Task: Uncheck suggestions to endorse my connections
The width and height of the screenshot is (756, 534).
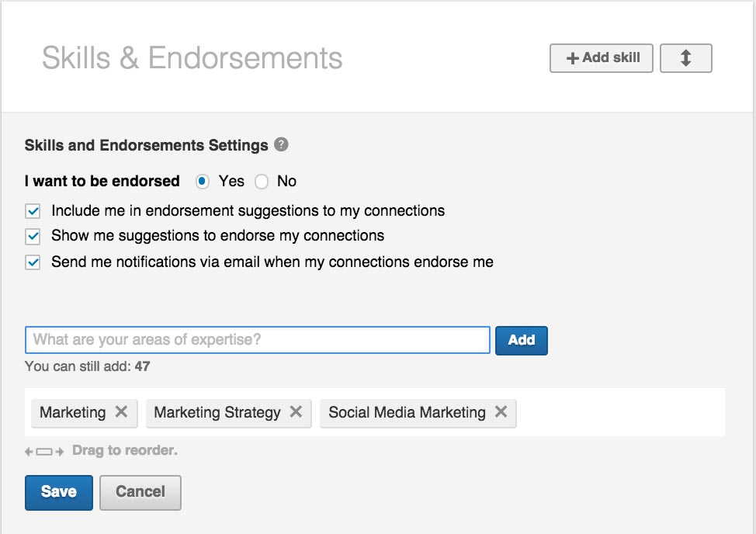Action: (x=32, y=236)
